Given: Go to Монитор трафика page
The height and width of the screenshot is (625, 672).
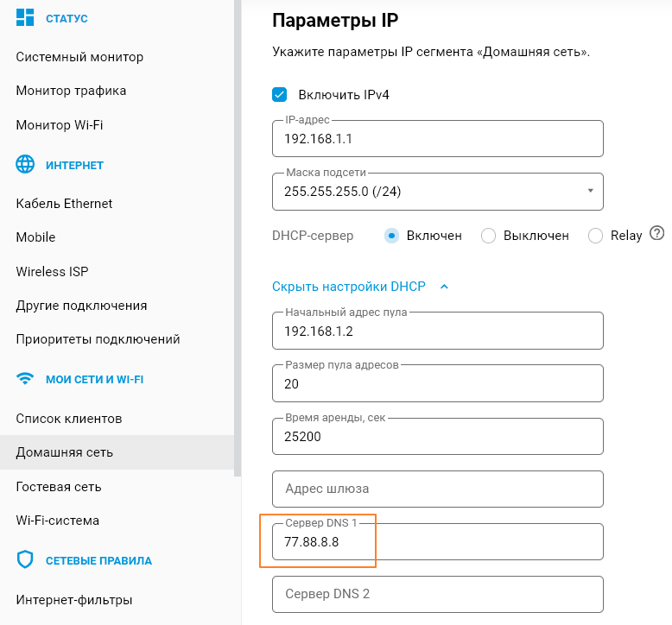Looking at the screenshot, I should click(x=71, y=91).
